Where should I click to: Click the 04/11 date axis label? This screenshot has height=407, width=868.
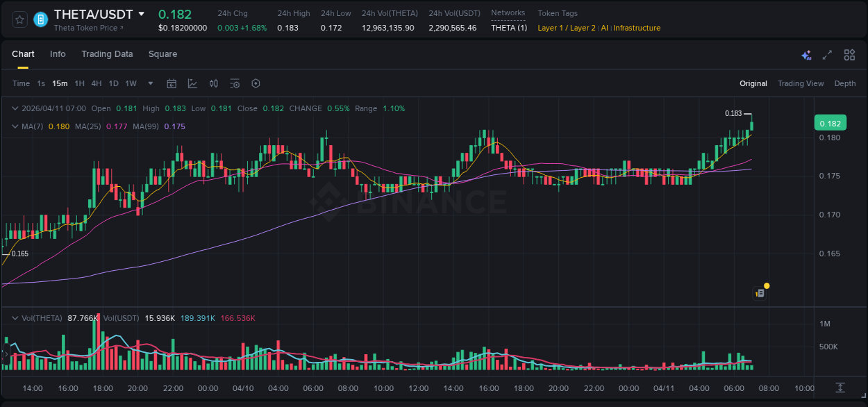click(664, 388)
